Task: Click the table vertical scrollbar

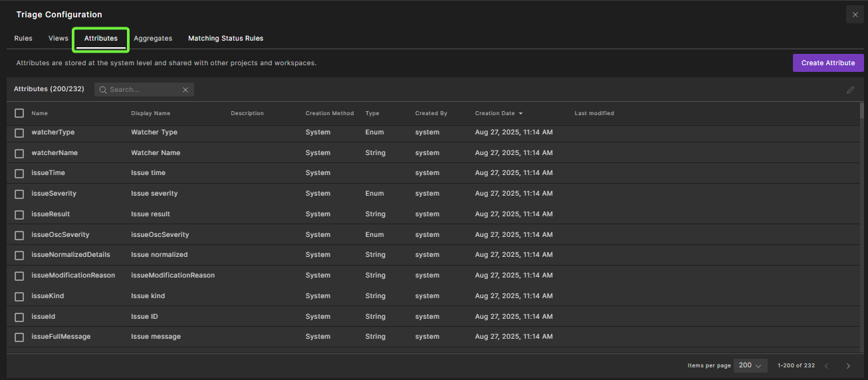Action: (862, 110)
